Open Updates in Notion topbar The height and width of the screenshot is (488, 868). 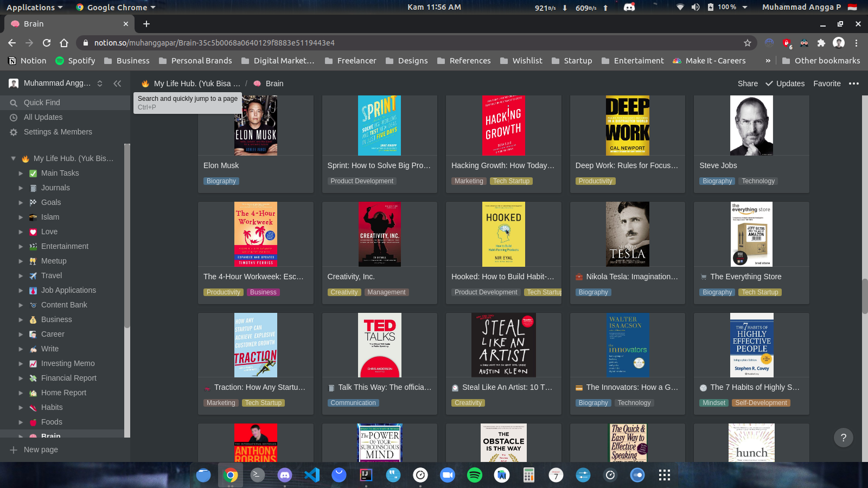pos(785,84)
